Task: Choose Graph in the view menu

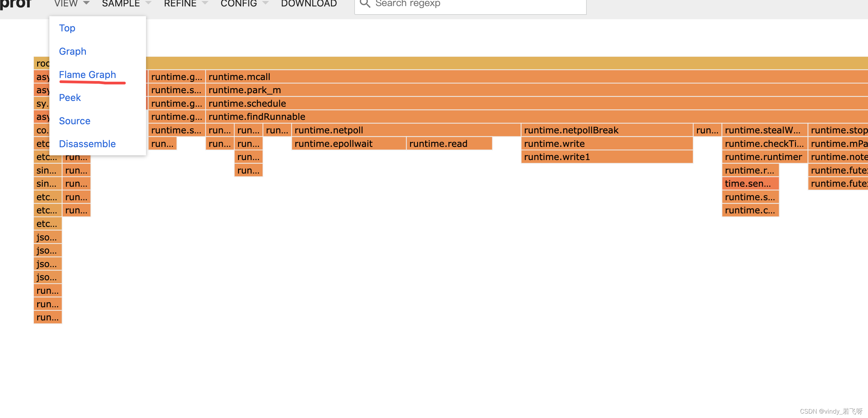Action: pos(72,51)
